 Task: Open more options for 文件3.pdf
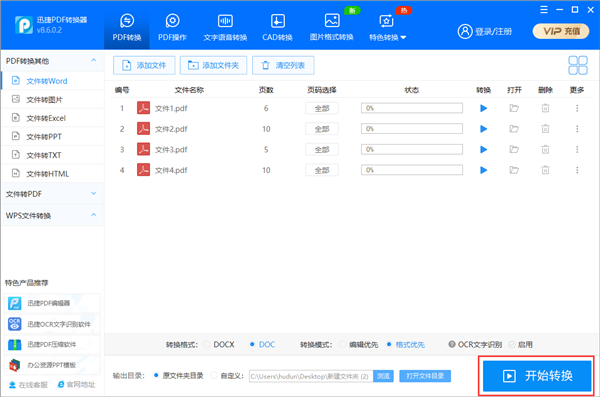[x=577, y=149]
